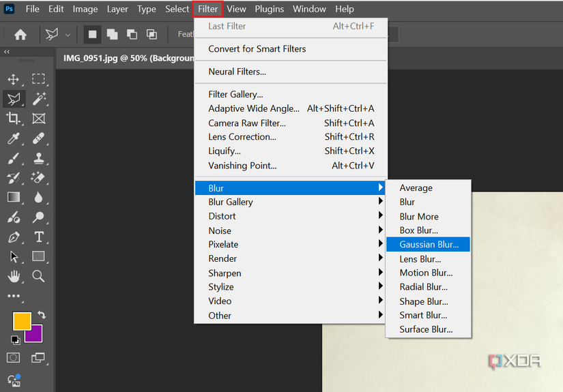Select the Clone Stamp tool
Screen dimensions: 563x392
[x=38, y=158]
